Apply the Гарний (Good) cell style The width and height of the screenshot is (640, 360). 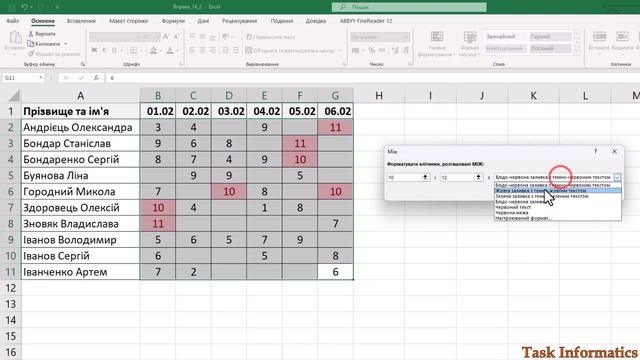550,37
